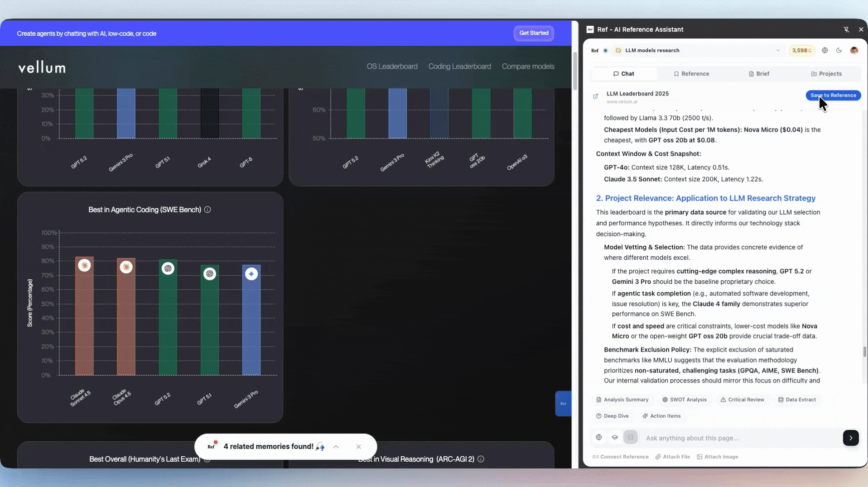The image size is (868, 487).
Task: Open the user profile avatar
Action: tap(854, 50)
